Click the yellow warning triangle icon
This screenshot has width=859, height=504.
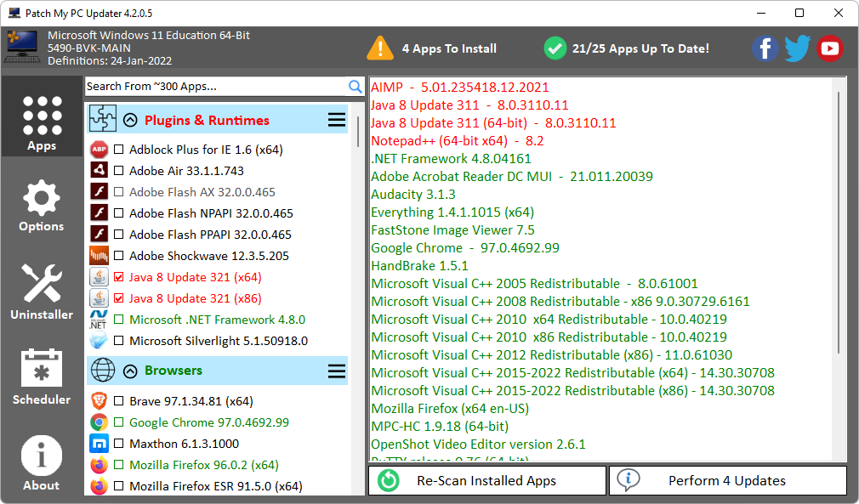tap(379, 48)
